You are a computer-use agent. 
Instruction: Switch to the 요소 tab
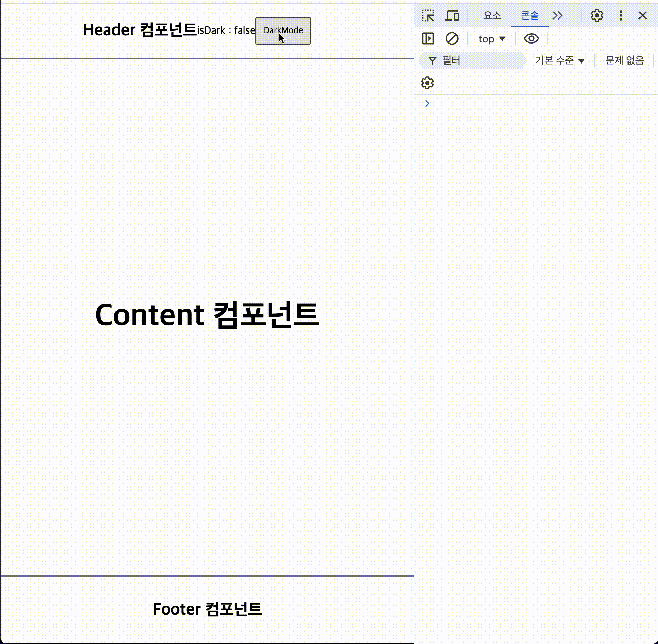pyautogui.click(x=492, y=16)
